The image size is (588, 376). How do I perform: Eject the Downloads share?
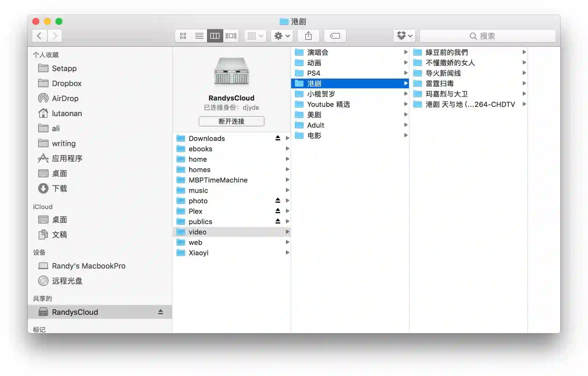[x=278, y=138]
